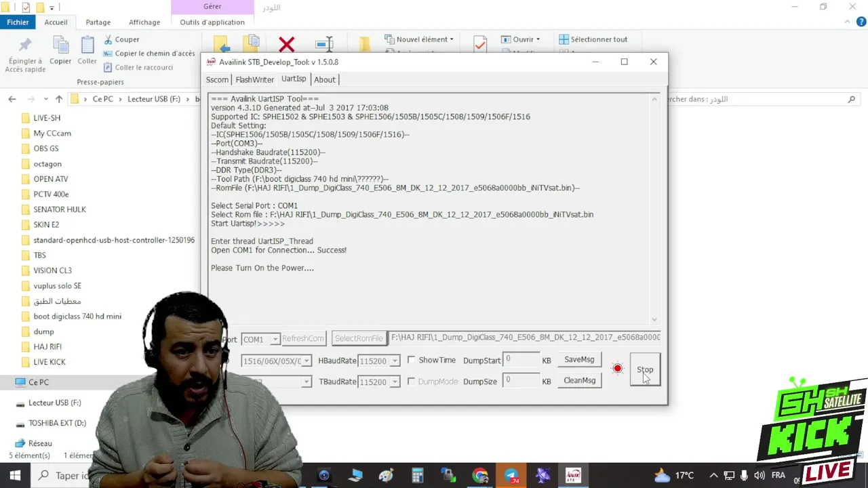Image resolution: width=868 pixels, height=488 pixels.
Task: Switch to the Sscom tab
Action: tap(217, 80)
